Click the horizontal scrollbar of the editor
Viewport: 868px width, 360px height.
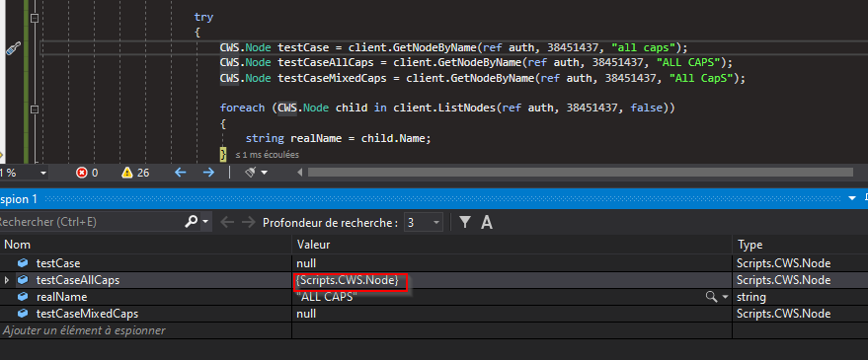[x=580, y=173]
